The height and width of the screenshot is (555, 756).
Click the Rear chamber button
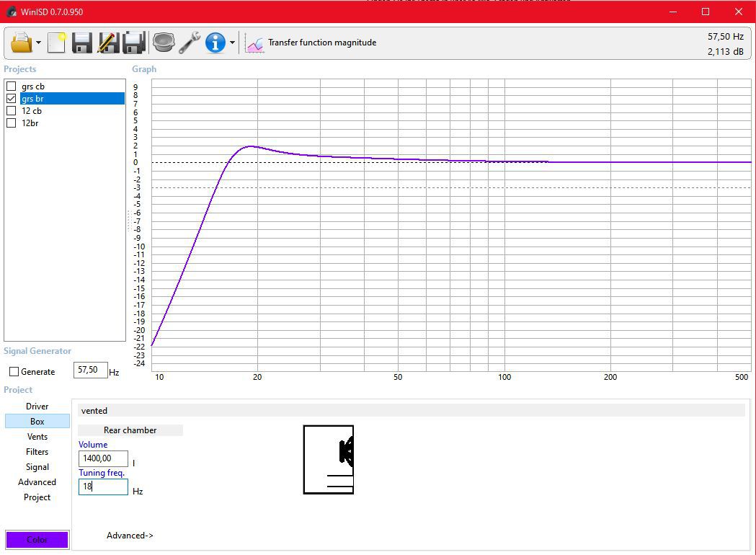point(130,430)
